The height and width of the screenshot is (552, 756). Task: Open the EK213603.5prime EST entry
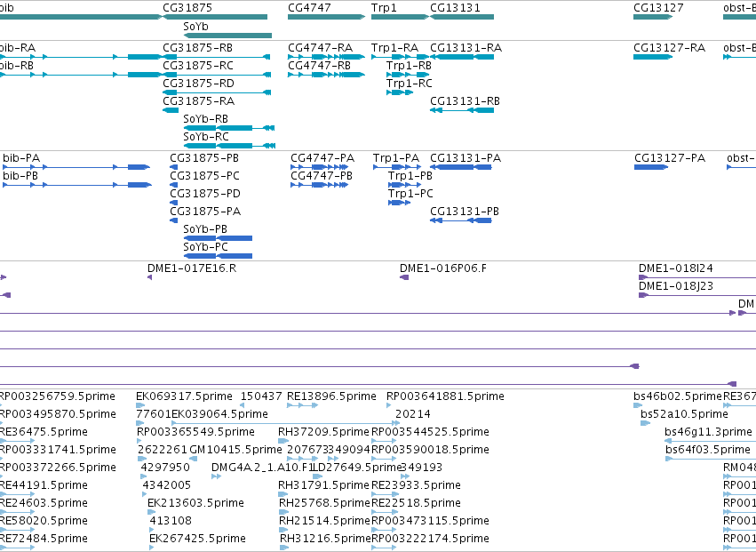(x=195, y=503)
